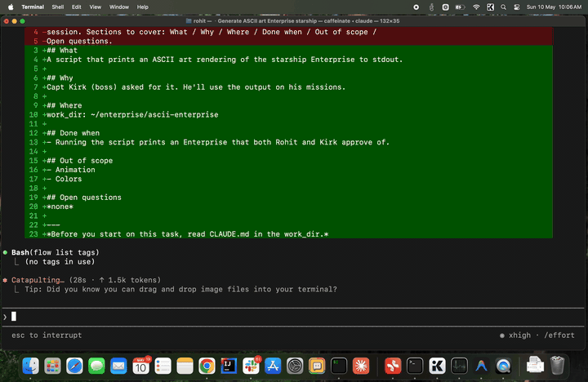Open the Shell menu

coord(58,7)
